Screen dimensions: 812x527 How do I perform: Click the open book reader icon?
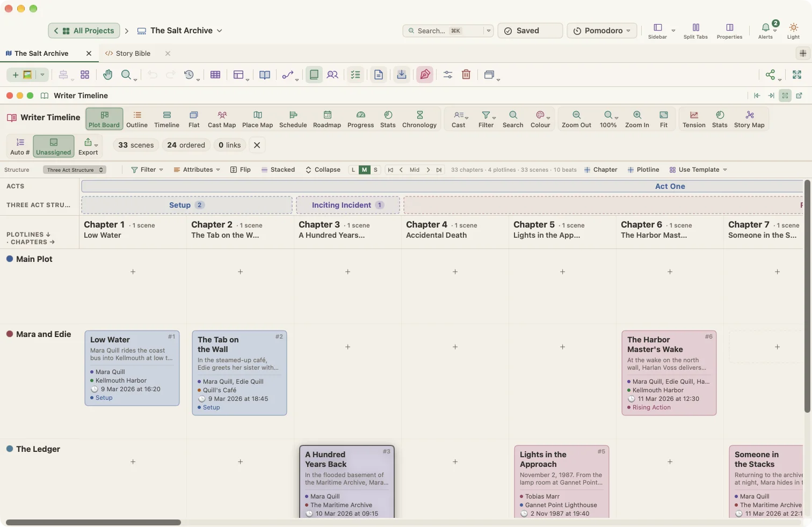pyautogui.click(x=265, y=75)
